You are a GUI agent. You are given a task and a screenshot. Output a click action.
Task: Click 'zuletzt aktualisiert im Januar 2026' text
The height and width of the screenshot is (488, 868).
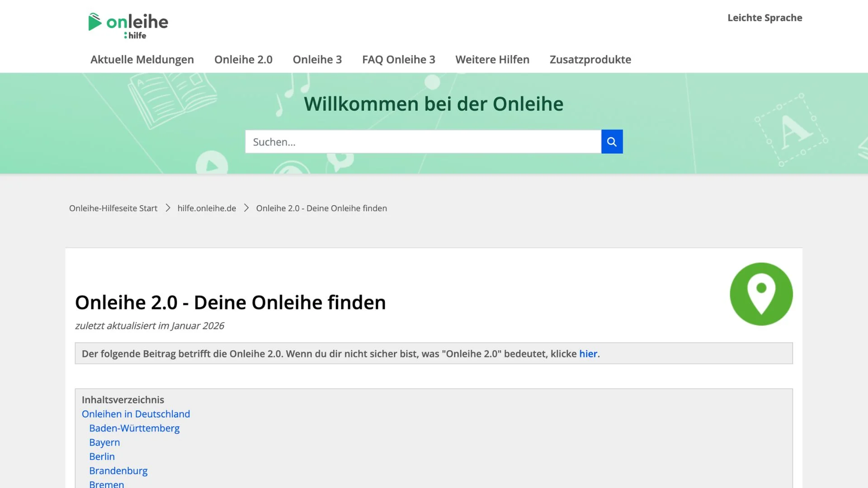149,326
